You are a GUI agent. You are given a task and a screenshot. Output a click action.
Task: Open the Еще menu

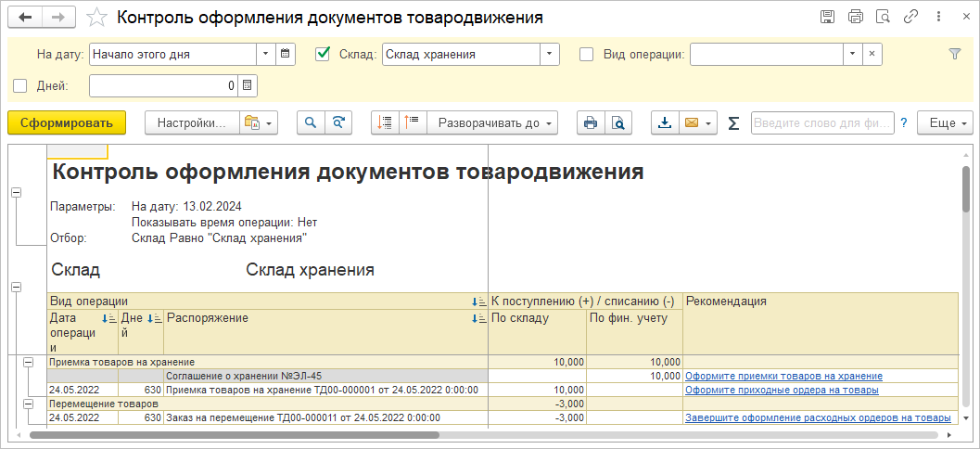944,122
